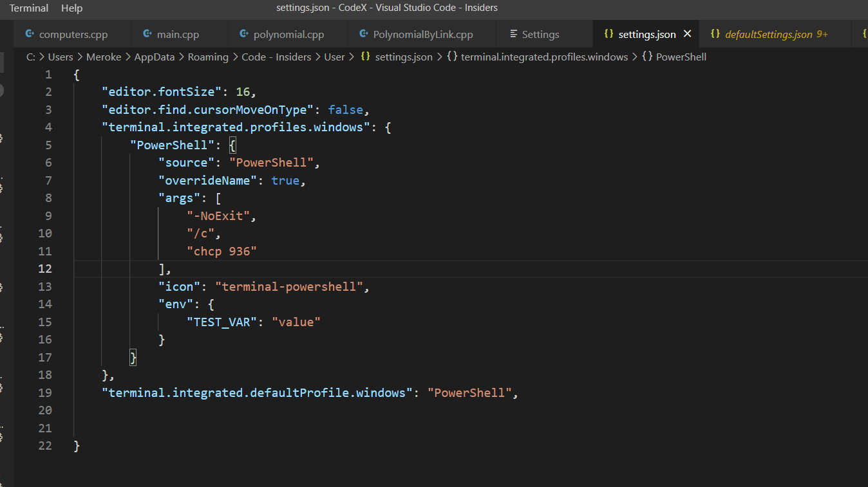Viewport: 868px width, 487px height.
Task: Click "terminal.integrated.defaultProfile.windows" key
Action: [x=257, y=393]
